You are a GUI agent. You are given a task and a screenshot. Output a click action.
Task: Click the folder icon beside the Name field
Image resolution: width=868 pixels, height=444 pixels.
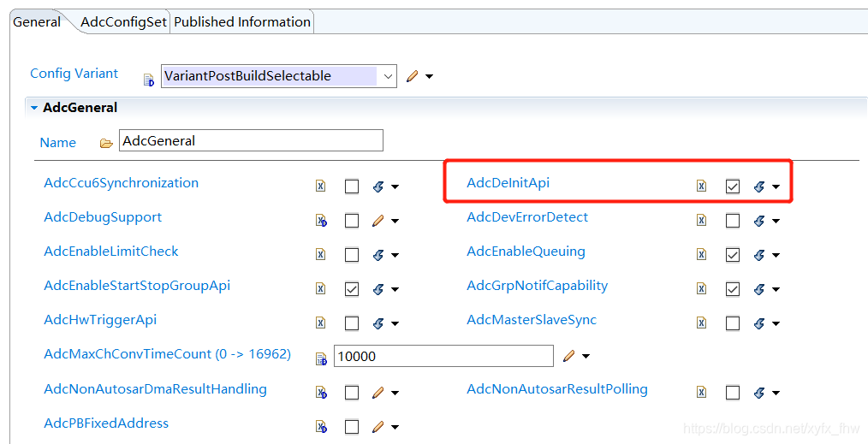click(106, 143)
